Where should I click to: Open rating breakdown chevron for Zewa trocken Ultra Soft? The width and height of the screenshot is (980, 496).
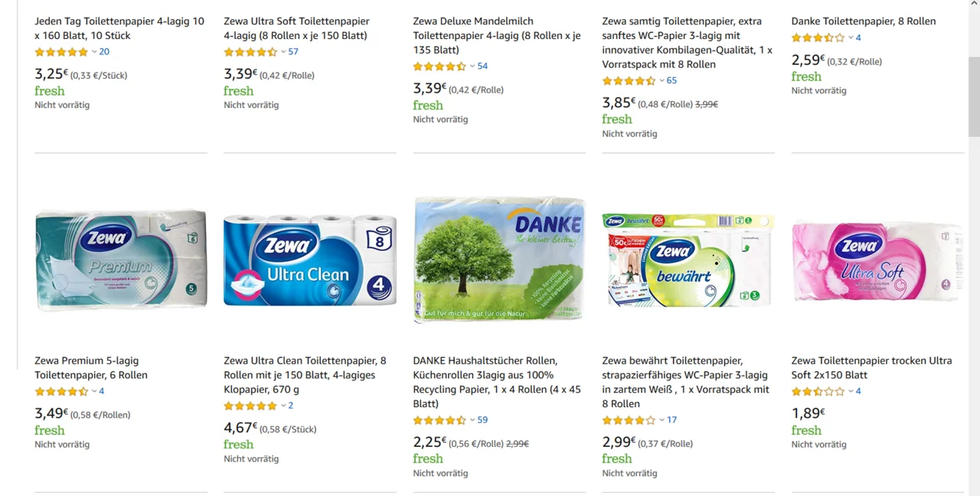pos(851,391)
